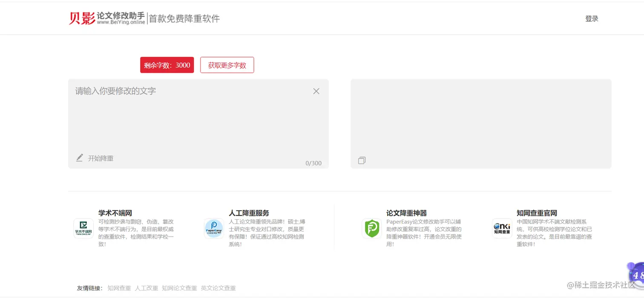644x298 pixels.
Task: Open the 人工降重服务 title link
Action: click(249, 213)
